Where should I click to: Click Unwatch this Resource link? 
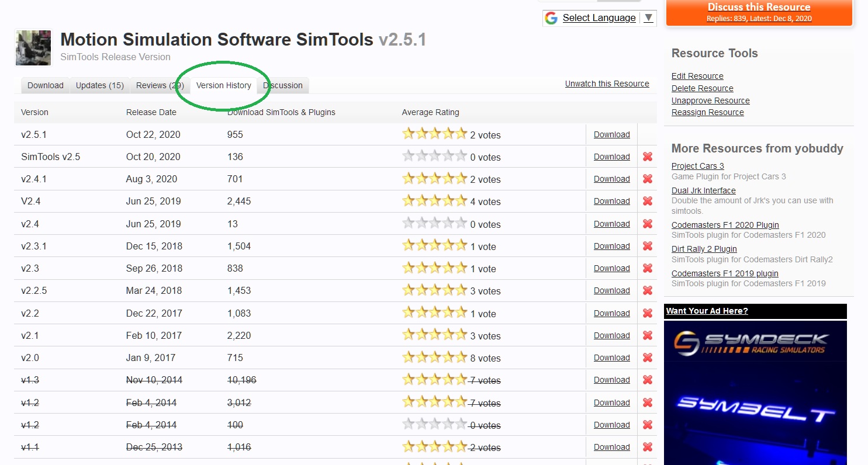607,84
